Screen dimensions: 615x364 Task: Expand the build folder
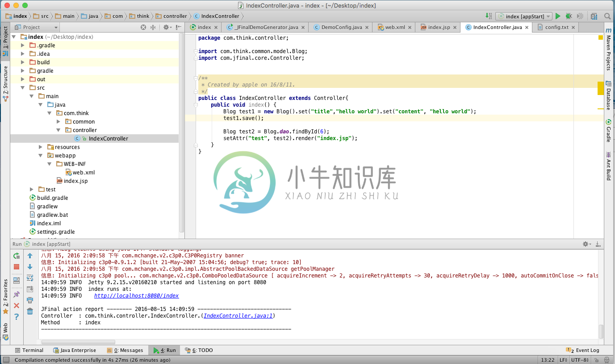[23, 62]
